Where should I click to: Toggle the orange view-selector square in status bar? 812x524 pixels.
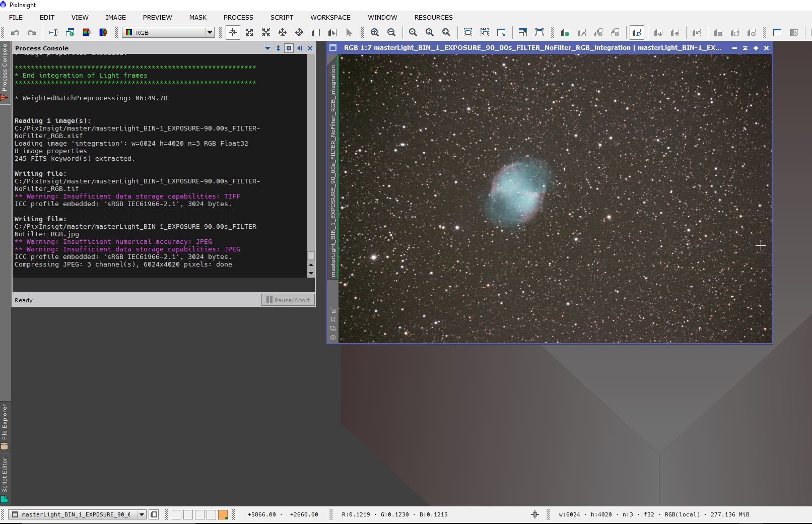223,514
